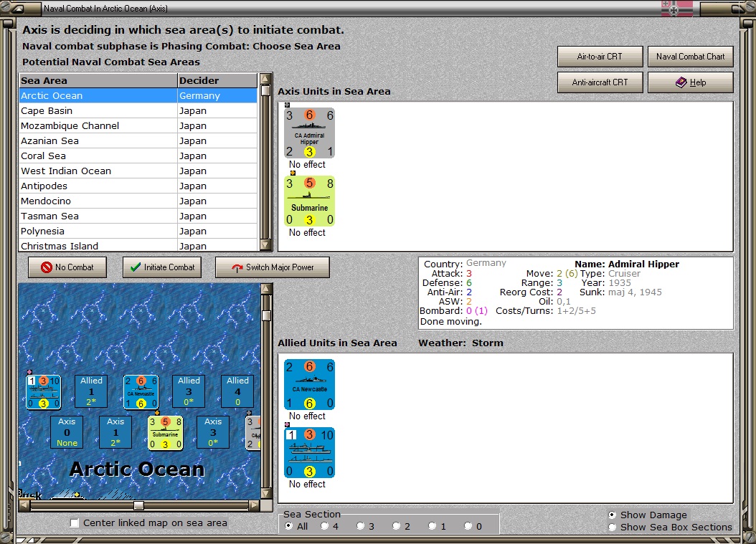Select Show Sea Box Sections option
The image size is (756, 544).
(x=613, y=527)
